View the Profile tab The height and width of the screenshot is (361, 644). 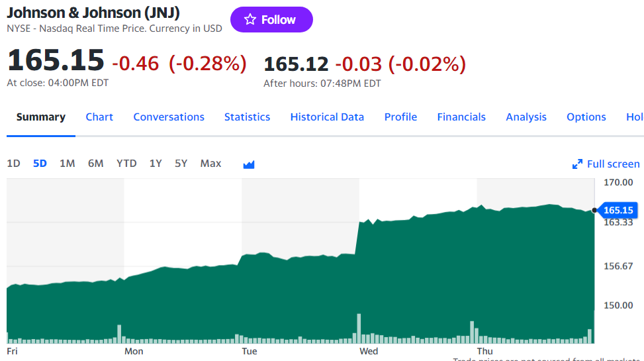coord(400,117)
